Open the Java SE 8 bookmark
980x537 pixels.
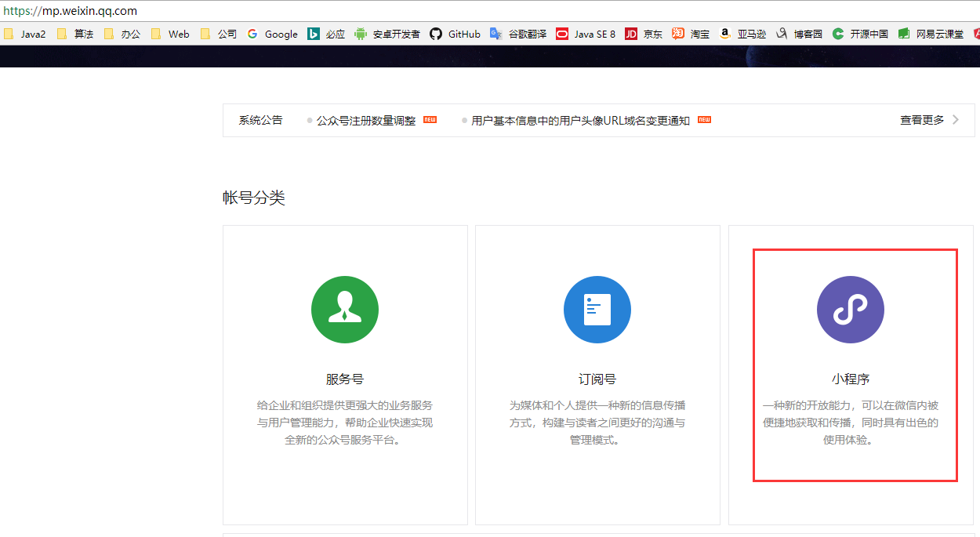pos(586,34)
